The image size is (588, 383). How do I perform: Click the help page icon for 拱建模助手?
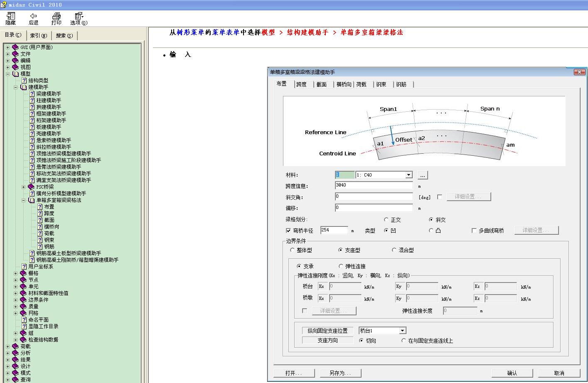point(32,107)
